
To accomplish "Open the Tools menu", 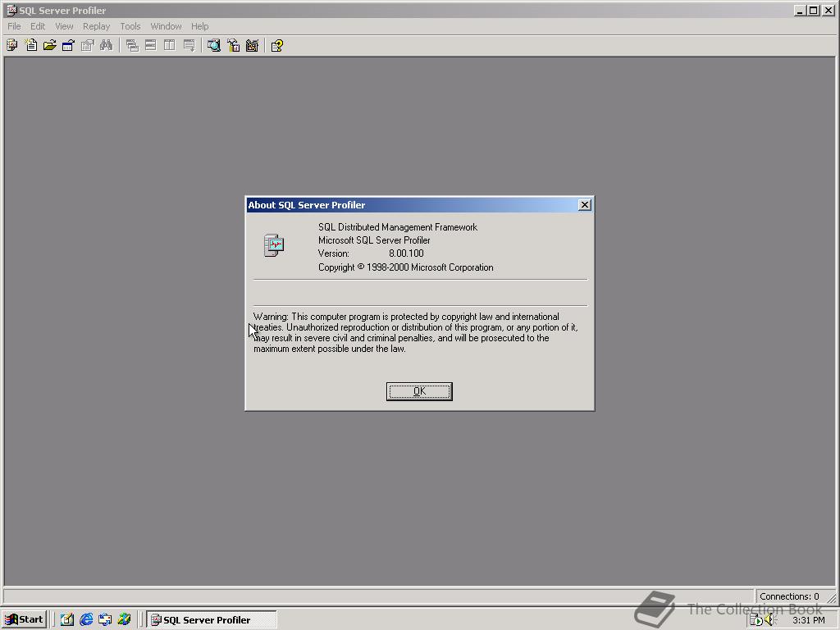I will (x=130, y=26).
